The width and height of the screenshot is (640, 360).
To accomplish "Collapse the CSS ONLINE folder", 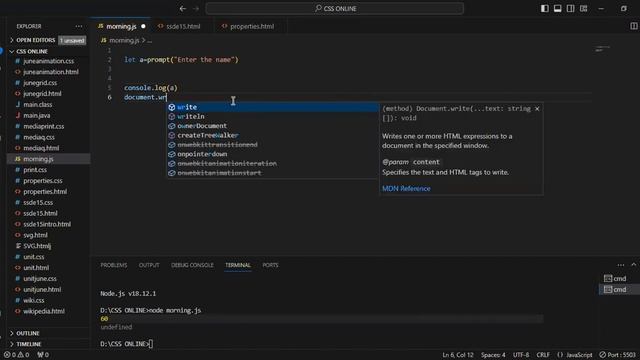I will 32,51.
